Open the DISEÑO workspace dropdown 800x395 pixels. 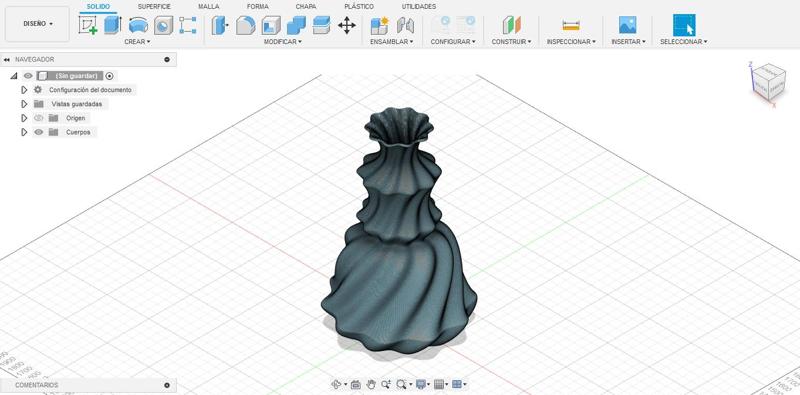pos(38,24)
